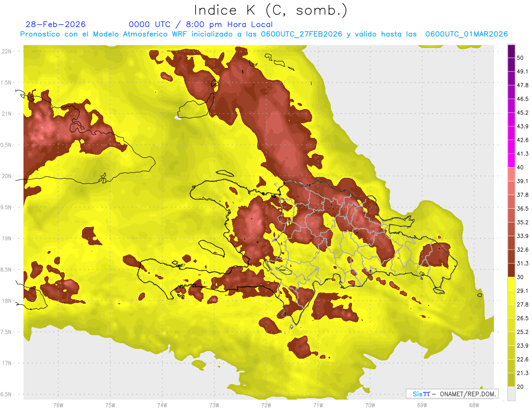Screen dimensions: 532x411
Task: Click the 68W longitude axis label
Action: pos(473,404)
